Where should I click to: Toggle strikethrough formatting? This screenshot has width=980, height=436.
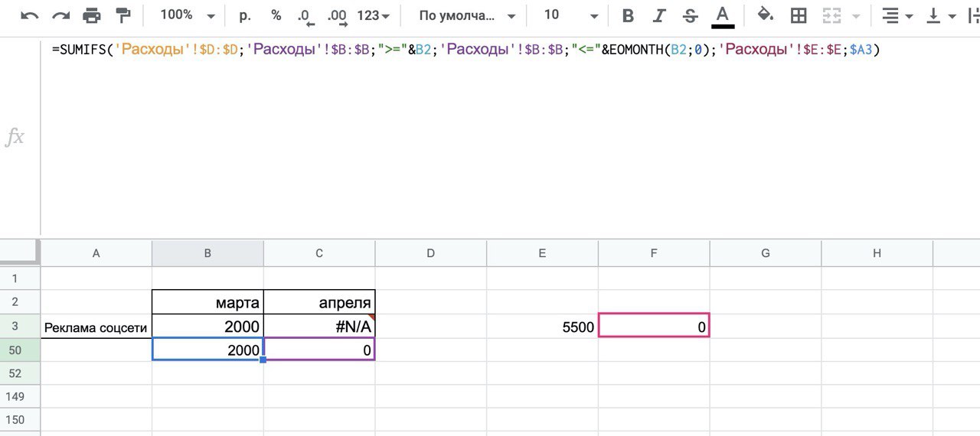pyautogui.click(x=690, y=15)
